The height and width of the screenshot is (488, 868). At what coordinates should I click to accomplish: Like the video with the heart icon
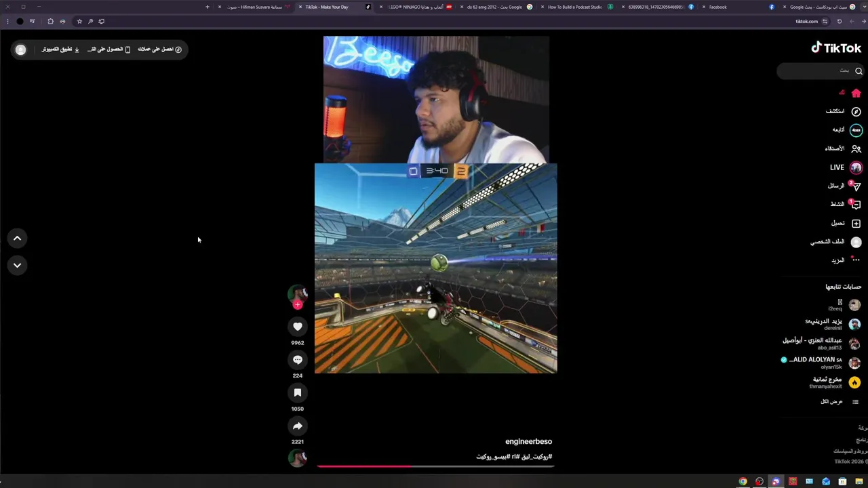[297, 327]
